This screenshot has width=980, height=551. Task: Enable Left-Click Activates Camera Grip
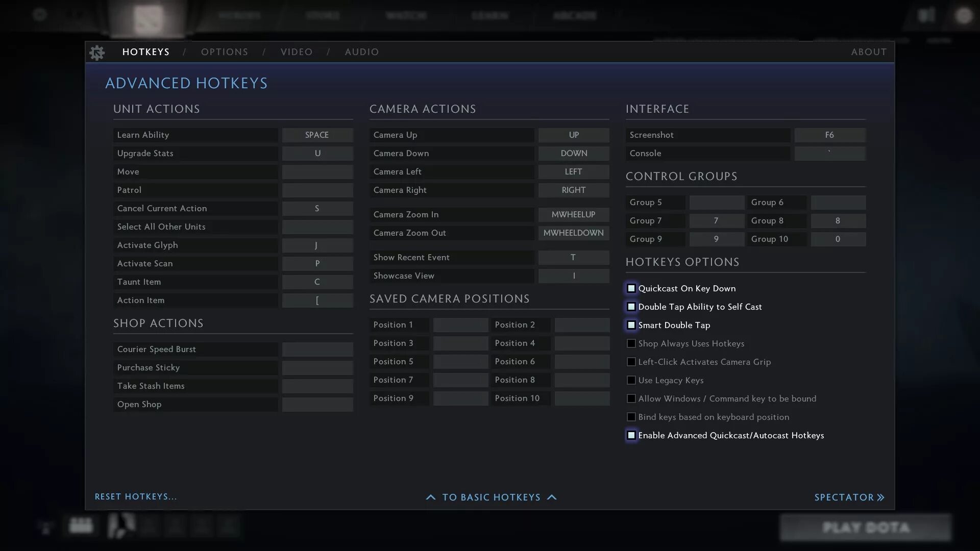click(x=631, y=362)
